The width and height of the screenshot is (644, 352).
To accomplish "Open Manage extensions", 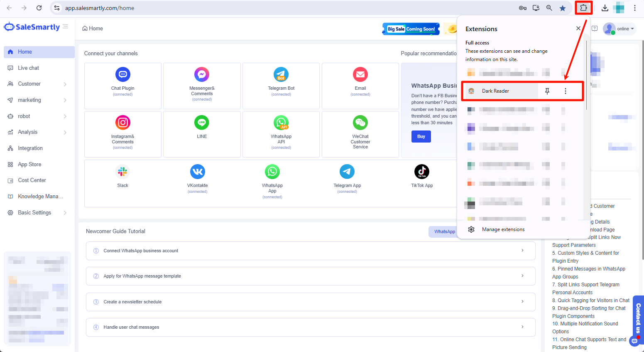I will (x=503, y=229).
